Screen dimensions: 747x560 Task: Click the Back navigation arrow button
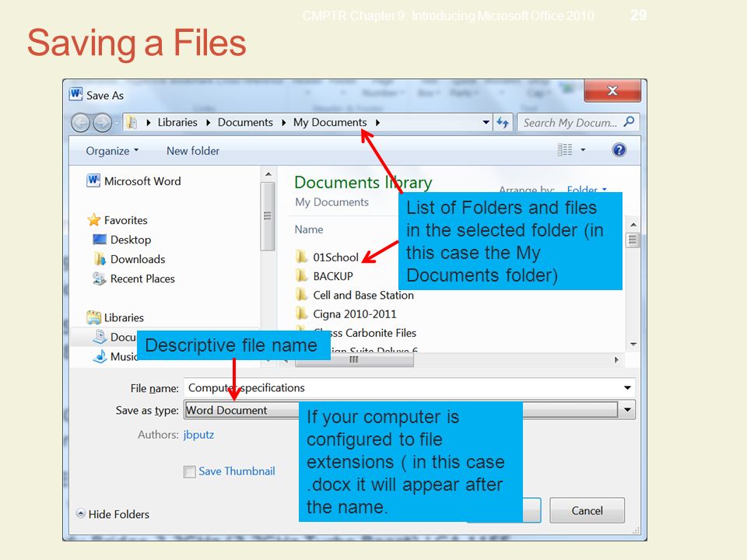(x=80, y=123)
